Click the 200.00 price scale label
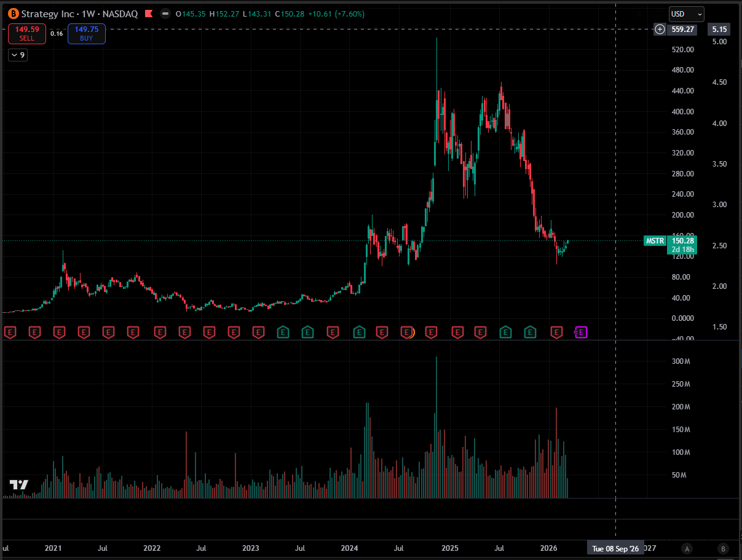 click(684, 215)
